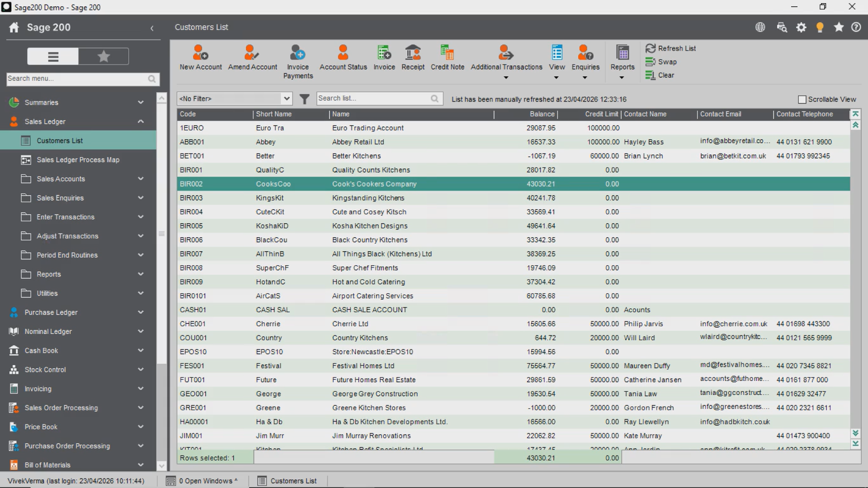868x488 pixels.
Task: Open the Stock Control module
Action: pyautogui.click(x=78, y=370)
